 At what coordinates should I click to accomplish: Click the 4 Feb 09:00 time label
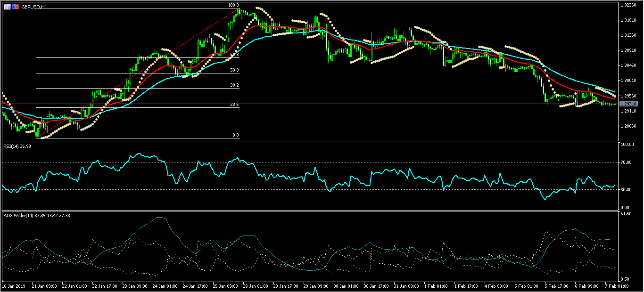497,286
